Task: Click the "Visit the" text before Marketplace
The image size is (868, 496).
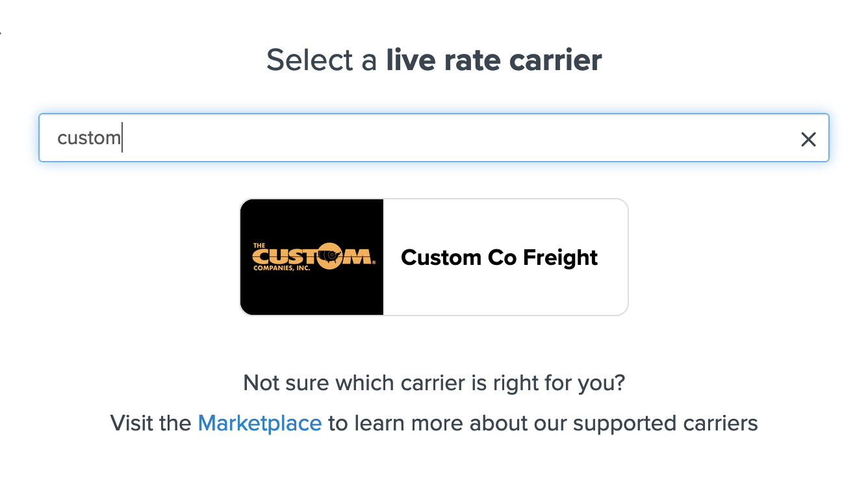Action: point(151,423)
